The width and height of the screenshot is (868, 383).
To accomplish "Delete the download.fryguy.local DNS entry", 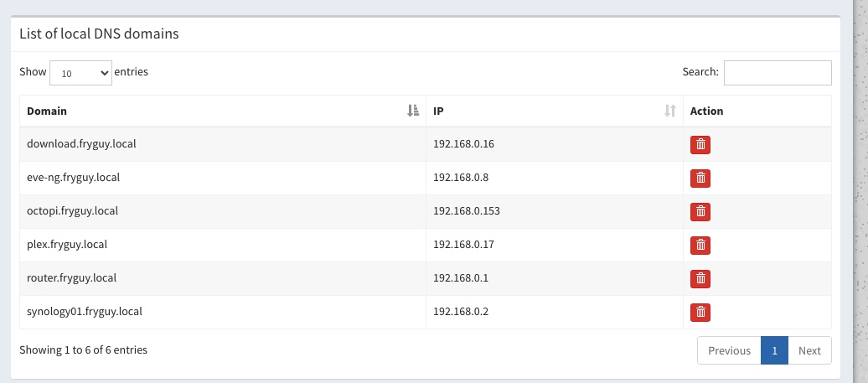I will click(x=700, y=144).
